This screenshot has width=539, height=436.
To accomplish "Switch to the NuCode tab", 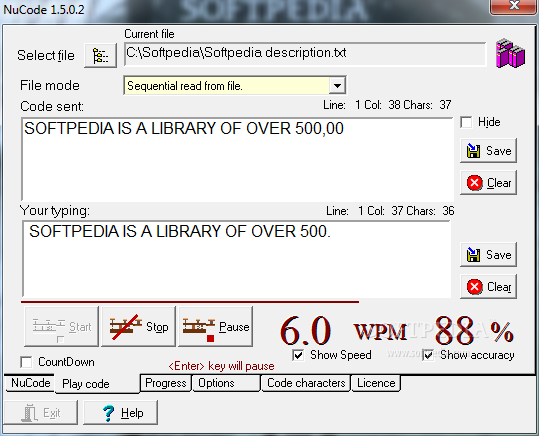I will [x=30, y=383].
